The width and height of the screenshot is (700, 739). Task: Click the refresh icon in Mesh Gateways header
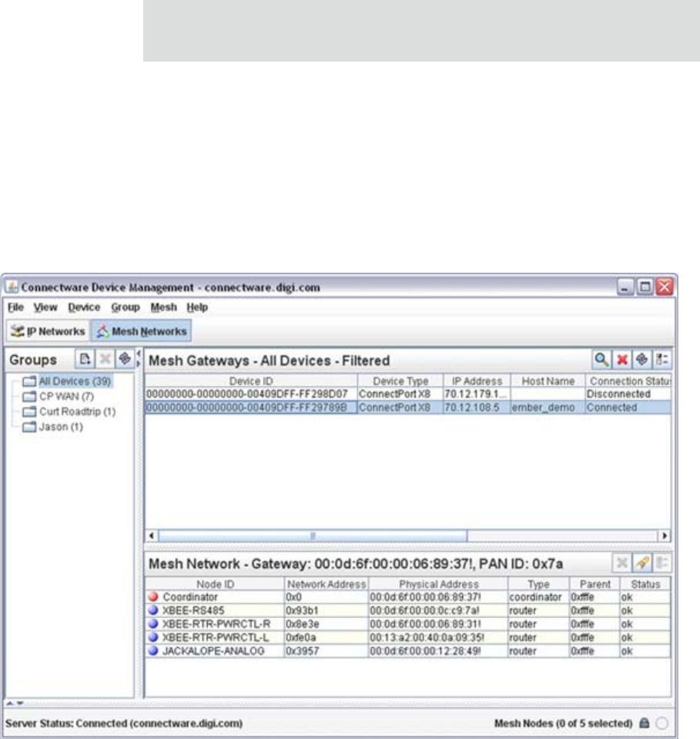coord(641,360)
